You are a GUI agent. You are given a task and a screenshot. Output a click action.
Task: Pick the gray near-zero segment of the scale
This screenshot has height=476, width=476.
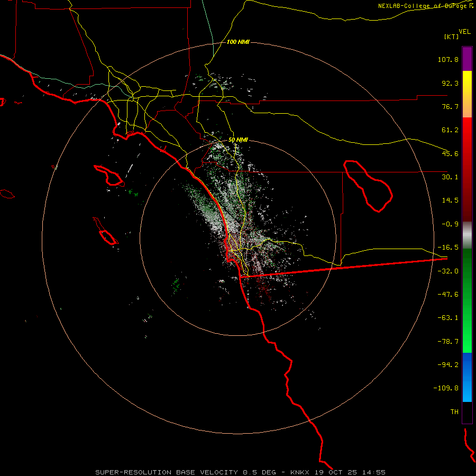(x=467, y=235)
